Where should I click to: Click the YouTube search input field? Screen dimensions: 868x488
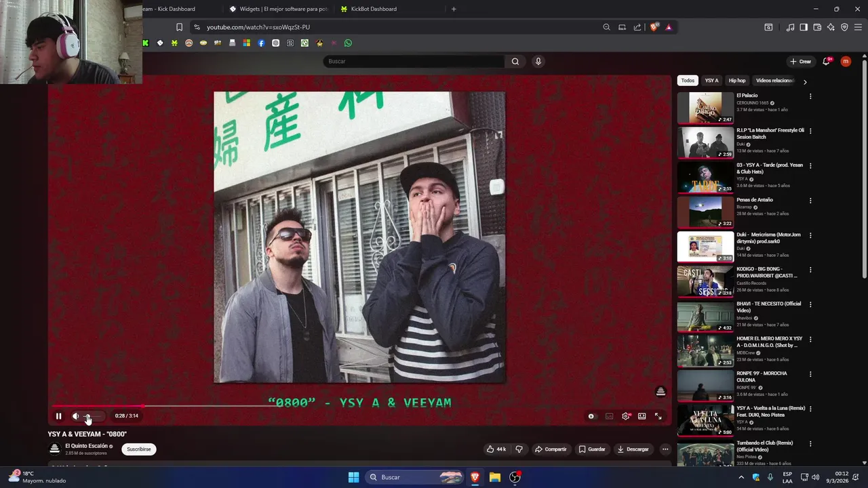click(x=415, y=62)
